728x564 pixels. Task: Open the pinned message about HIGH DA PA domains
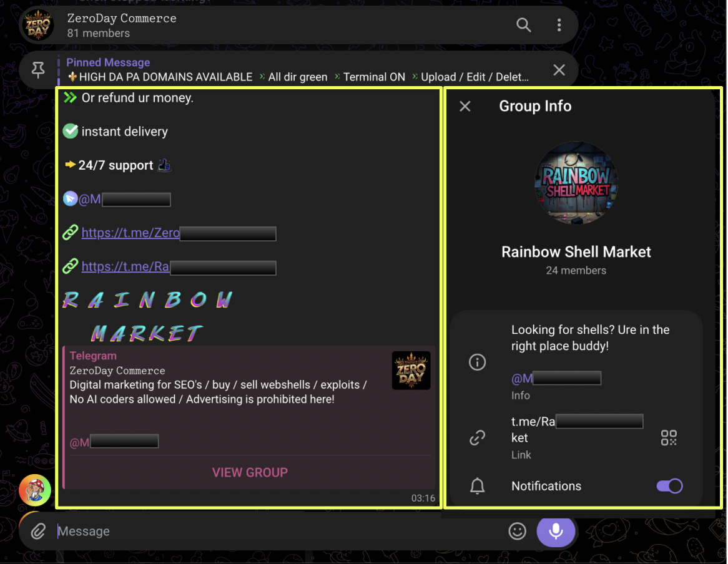(298, 70)
